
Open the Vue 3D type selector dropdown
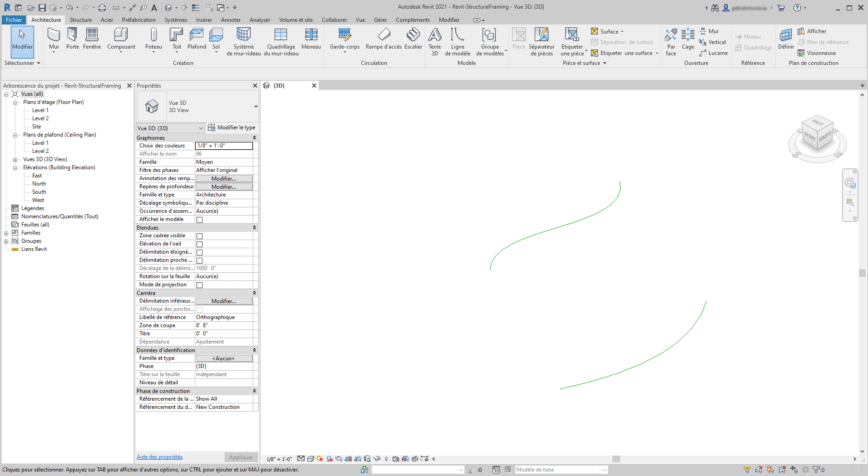click(x=202, y=128)
